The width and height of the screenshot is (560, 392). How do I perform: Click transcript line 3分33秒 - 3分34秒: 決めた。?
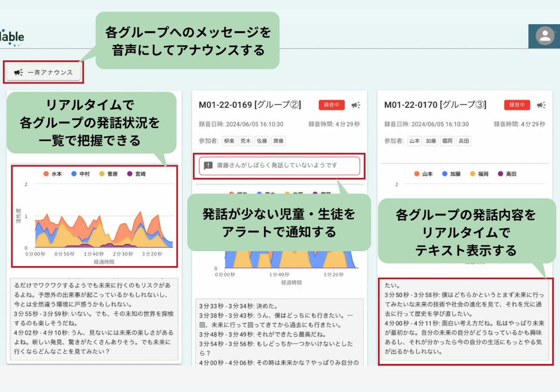[x=238, y=306]
